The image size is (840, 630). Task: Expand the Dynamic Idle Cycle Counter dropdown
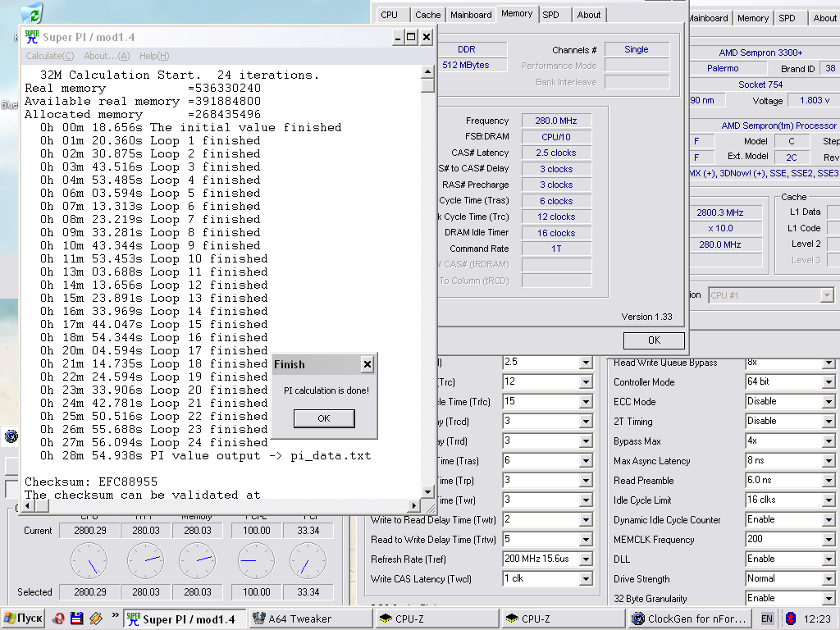829,520
